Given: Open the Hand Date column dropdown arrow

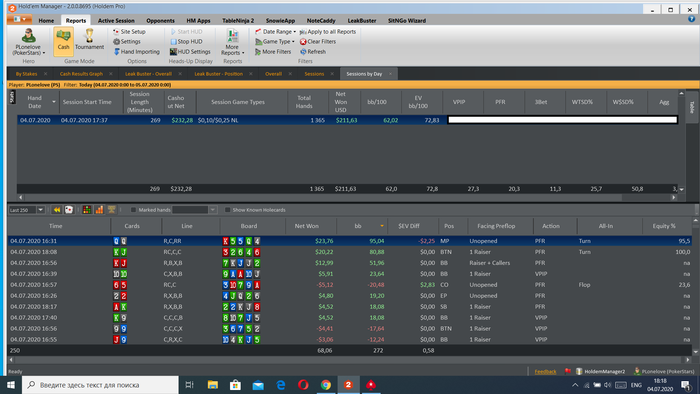Looking at the screenshot, I should click(54, 102).
